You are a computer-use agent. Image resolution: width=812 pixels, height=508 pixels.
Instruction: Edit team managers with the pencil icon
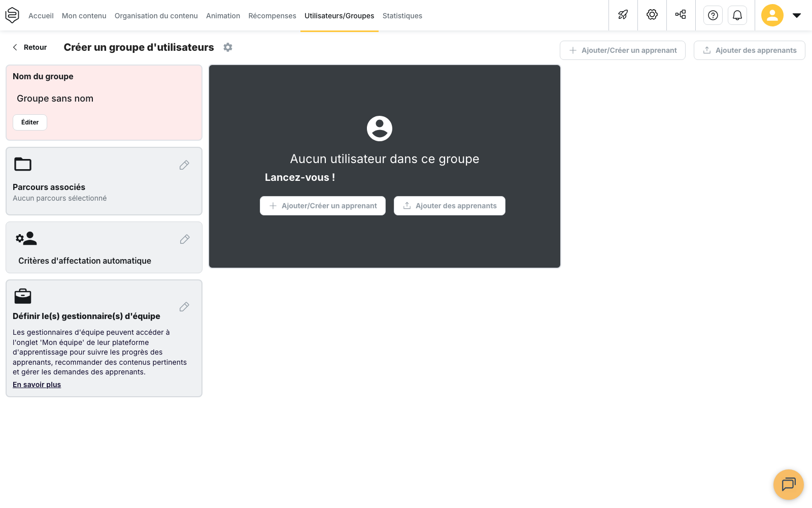pyautogui.click(x=184, y=307)
